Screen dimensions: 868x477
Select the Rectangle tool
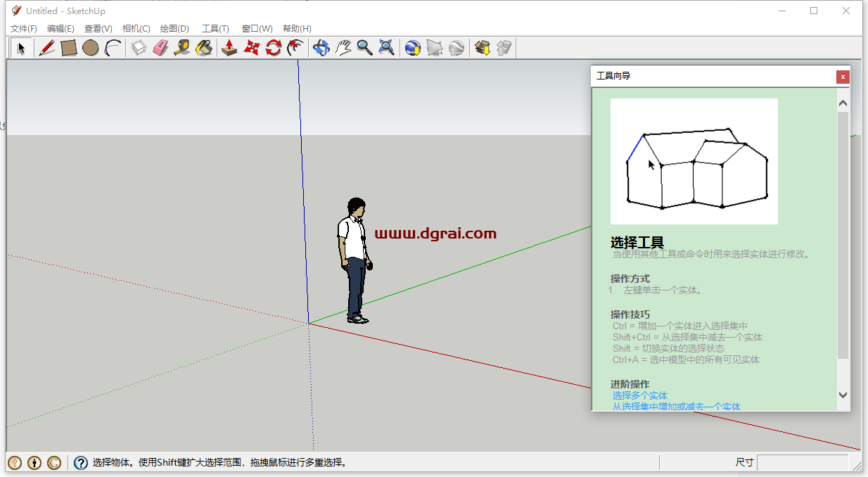tap(68, 47)
